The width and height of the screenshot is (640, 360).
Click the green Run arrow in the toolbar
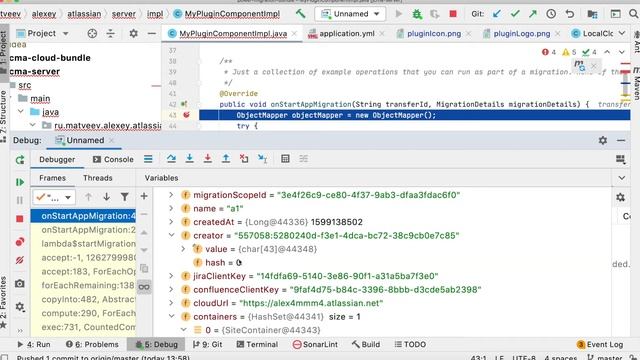398,14
